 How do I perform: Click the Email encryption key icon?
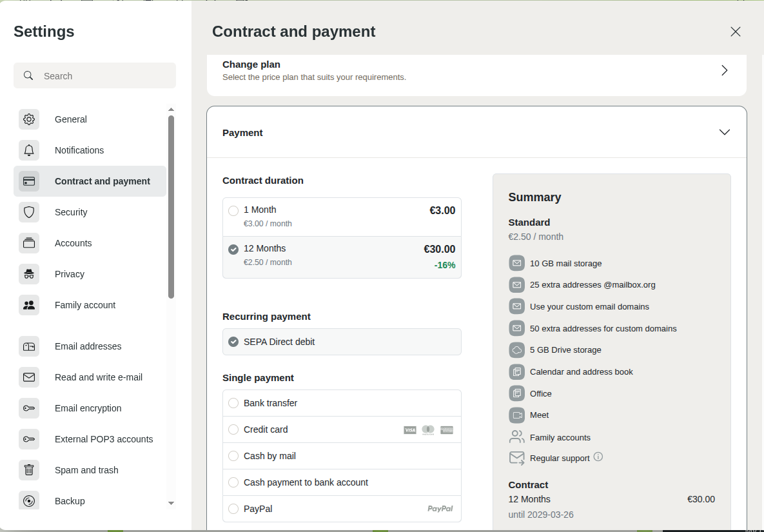coord(29,408)
